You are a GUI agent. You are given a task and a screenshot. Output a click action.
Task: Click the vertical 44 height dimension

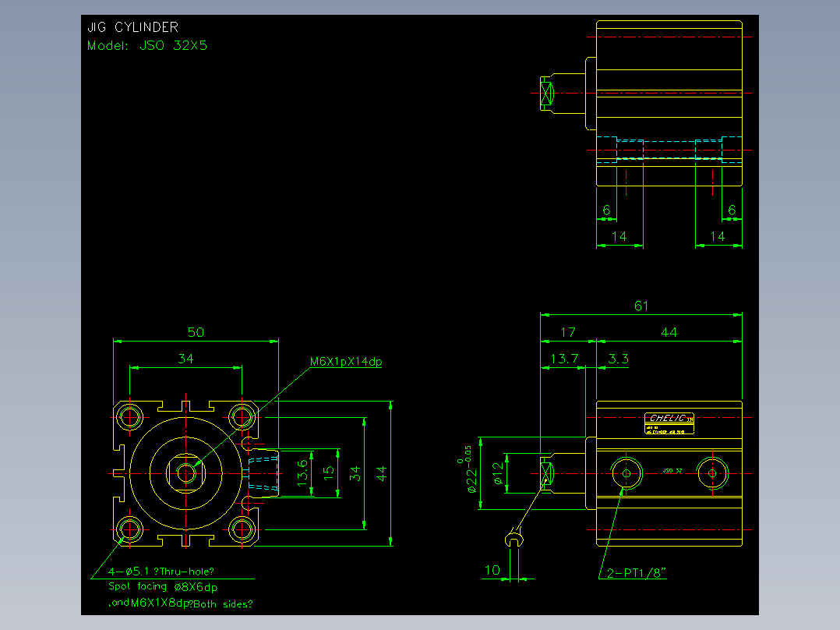pyautogui.click(x=381, y=473)
